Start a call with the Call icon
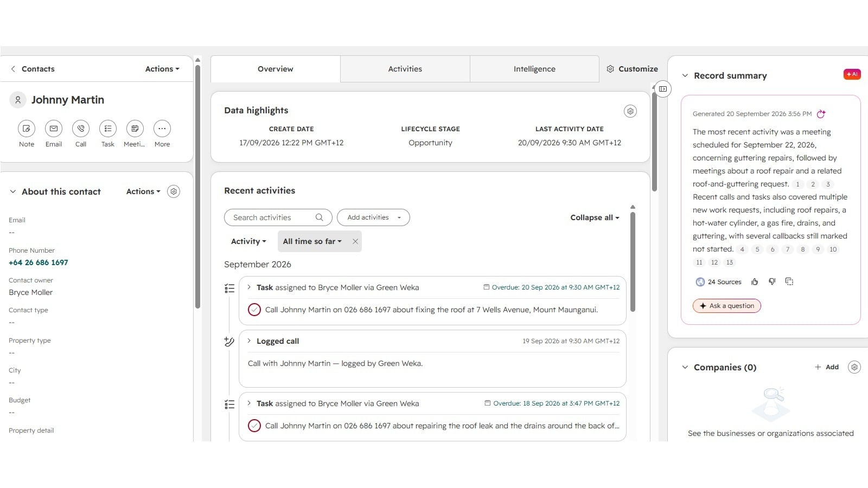This screenshot has width=868, height=488. 81,129
